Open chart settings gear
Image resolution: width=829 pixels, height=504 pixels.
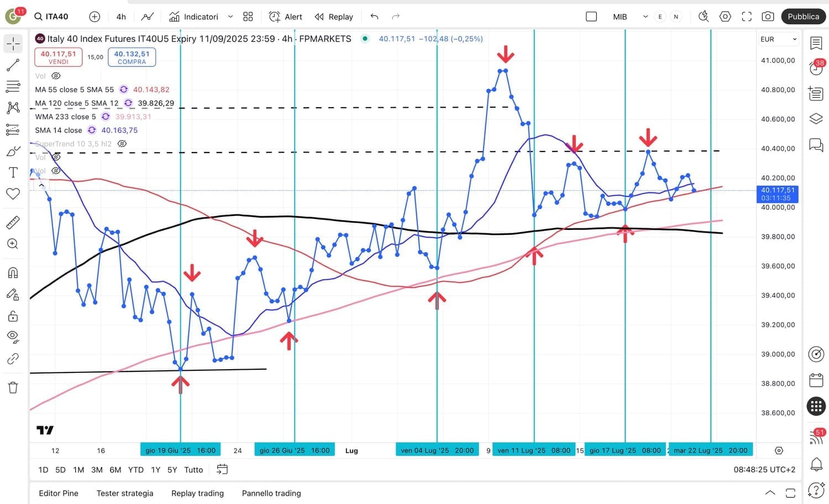(725, 17)
